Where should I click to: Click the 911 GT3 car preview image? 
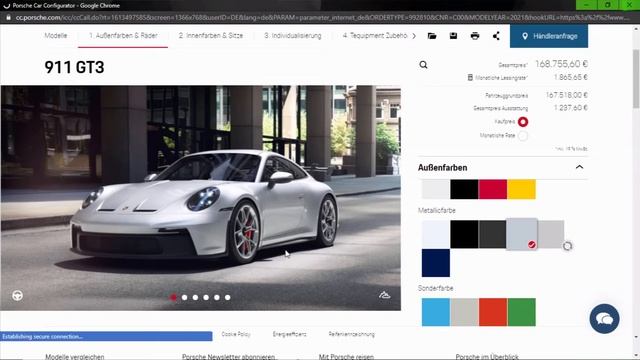(x=200, y=198)
